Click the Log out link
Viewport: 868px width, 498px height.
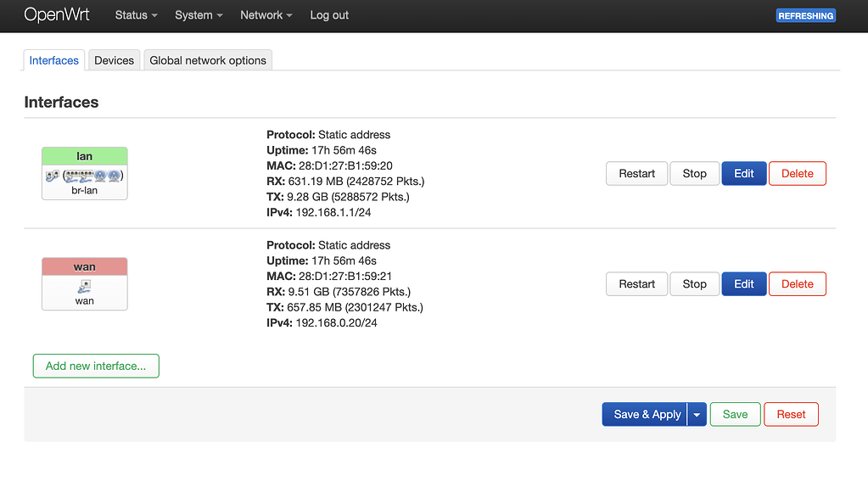(x=328, y=15)
